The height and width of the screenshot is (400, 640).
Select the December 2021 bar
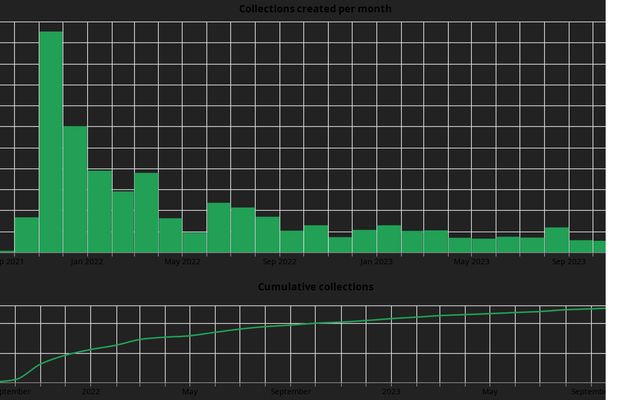tap(75, 189)
